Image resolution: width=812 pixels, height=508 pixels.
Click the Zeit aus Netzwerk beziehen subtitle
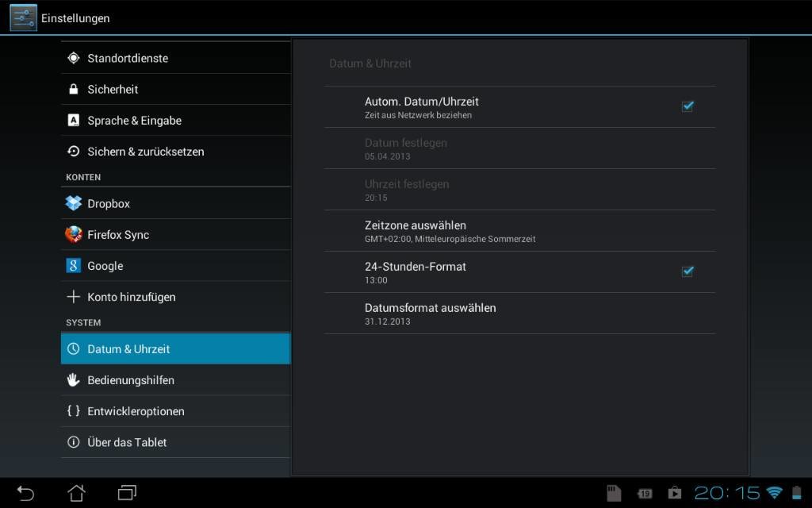[418, 115]
